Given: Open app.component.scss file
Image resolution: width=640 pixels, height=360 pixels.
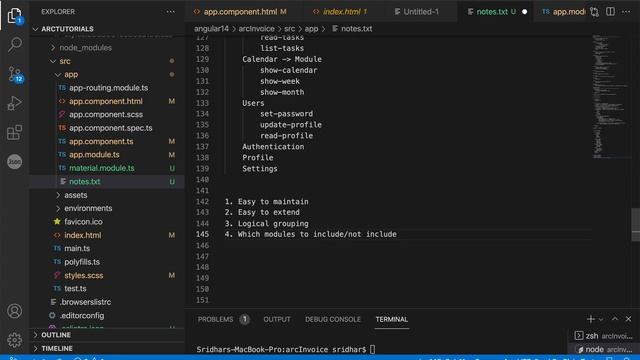Looking at the screenshot, I should click(x=106, y=115).
